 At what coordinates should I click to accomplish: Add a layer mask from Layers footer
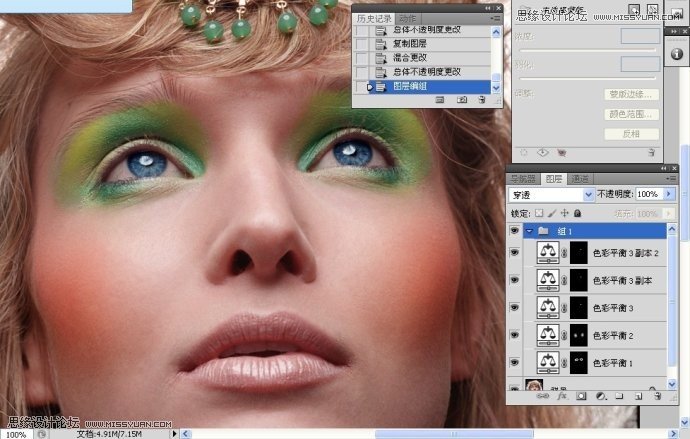point(579,397)
